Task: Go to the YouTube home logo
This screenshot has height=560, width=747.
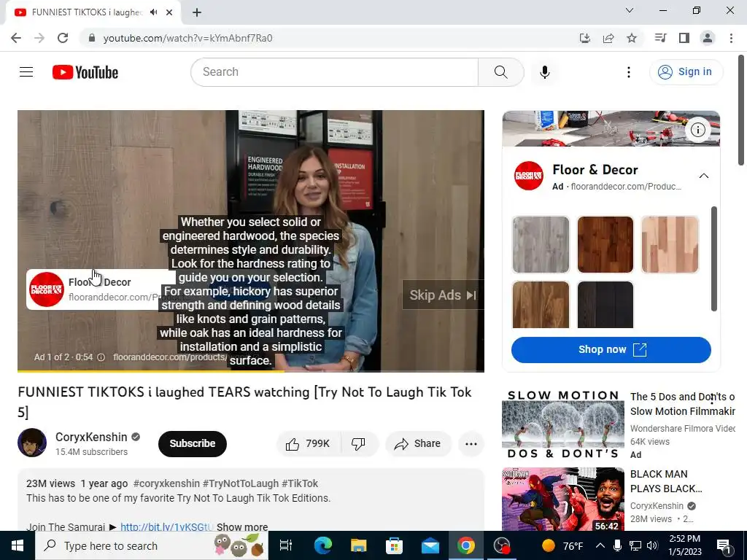Action: coord(85,72)
